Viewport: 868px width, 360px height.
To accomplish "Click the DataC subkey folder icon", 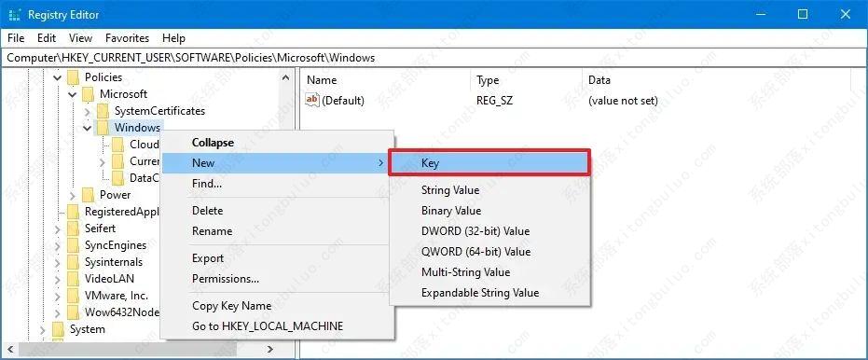I will 117,178.
